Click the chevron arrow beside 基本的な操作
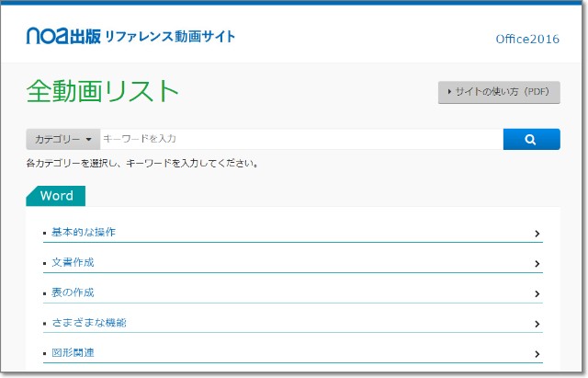The height and width of the screenshot is (378, 588). pyautogui.click(x=537, y=234)
